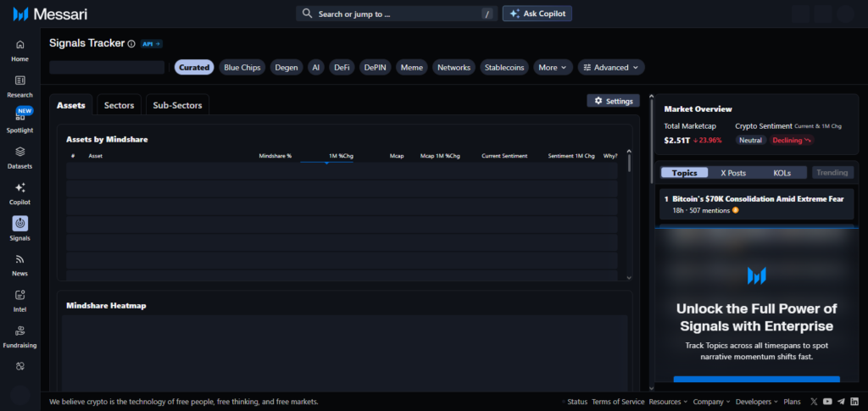
Task: Open the Research sidebar icon
Action: [20, 81]
